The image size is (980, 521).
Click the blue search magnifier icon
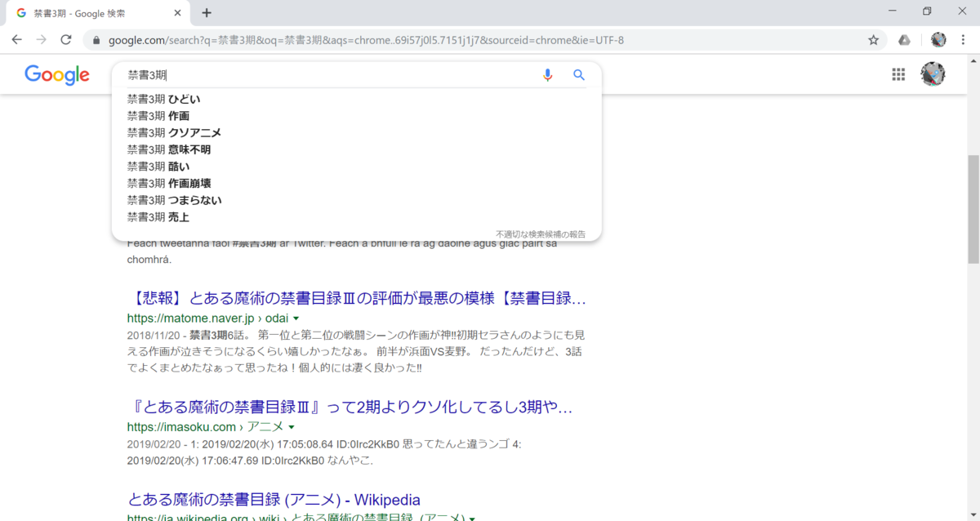click(x=579, y=75)
